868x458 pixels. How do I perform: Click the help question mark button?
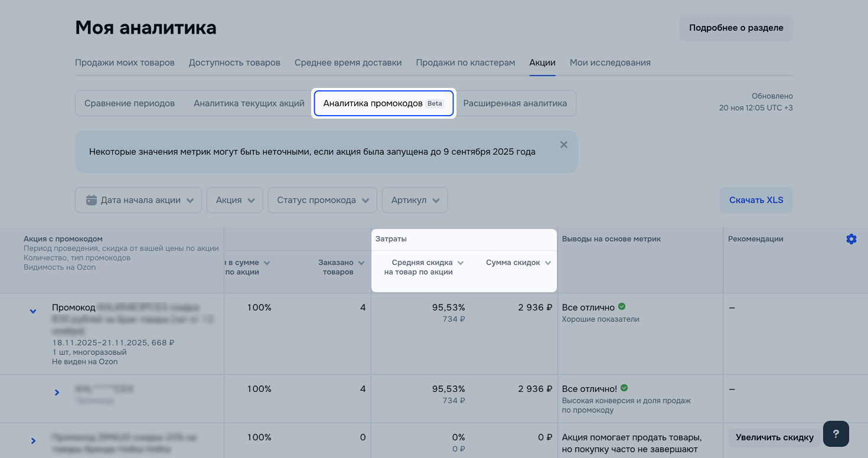click(x=836, y=434)
